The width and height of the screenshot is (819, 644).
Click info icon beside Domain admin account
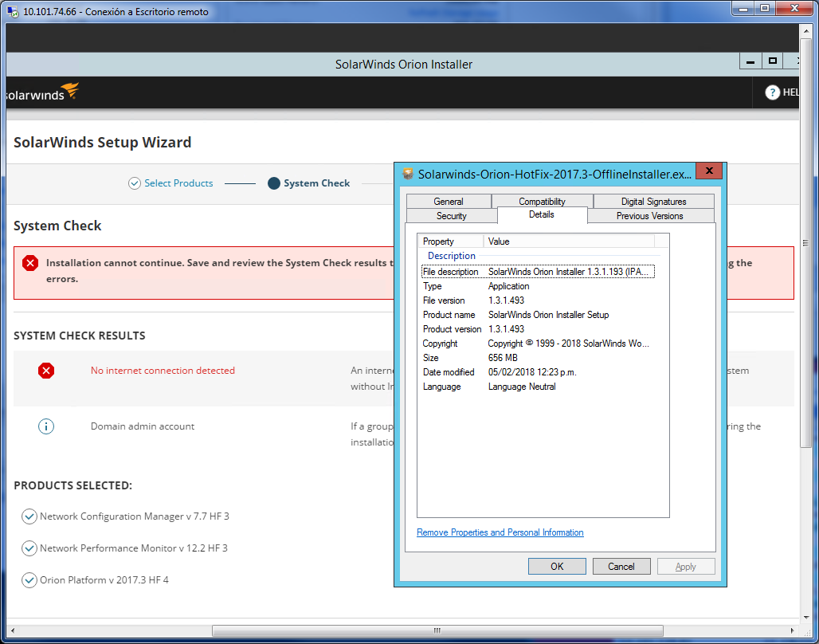[46, 426]
